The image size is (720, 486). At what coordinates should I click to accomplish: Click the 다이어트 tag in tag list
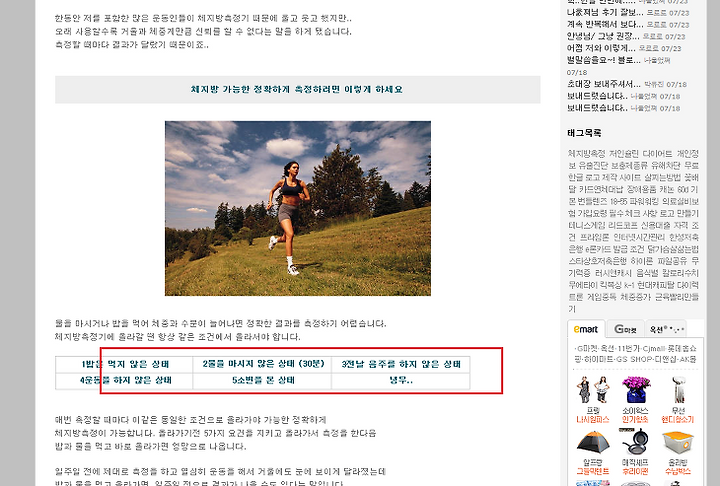coord(657,153)
